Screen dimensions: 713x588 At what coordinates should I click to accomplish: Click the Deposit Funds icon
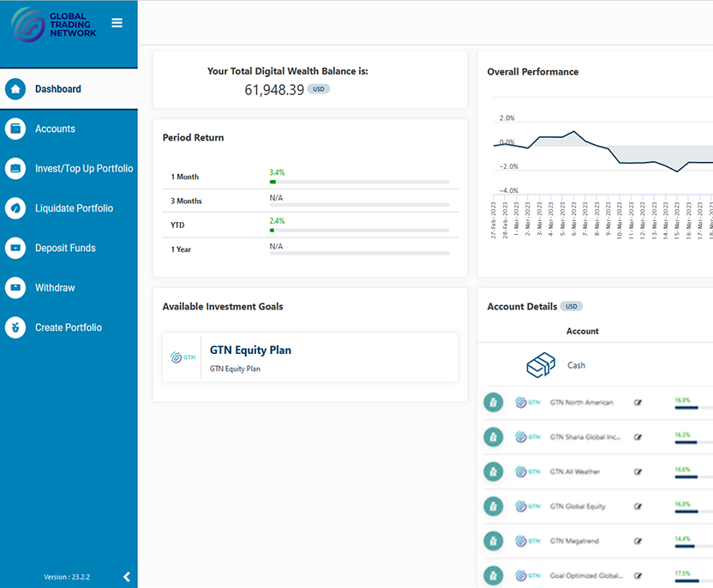click(x=15, y=248)
